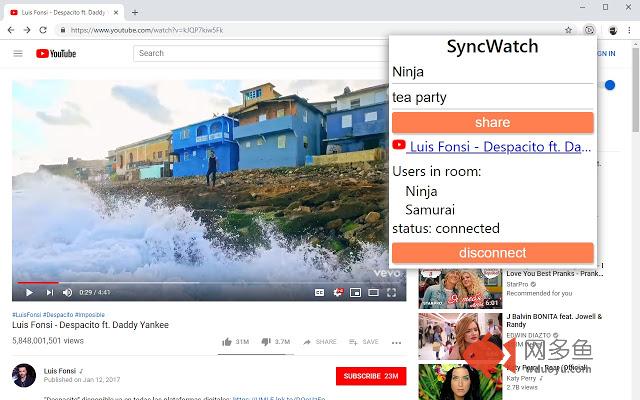Disconnect from the SyncWatch room

tap(492, 252)
